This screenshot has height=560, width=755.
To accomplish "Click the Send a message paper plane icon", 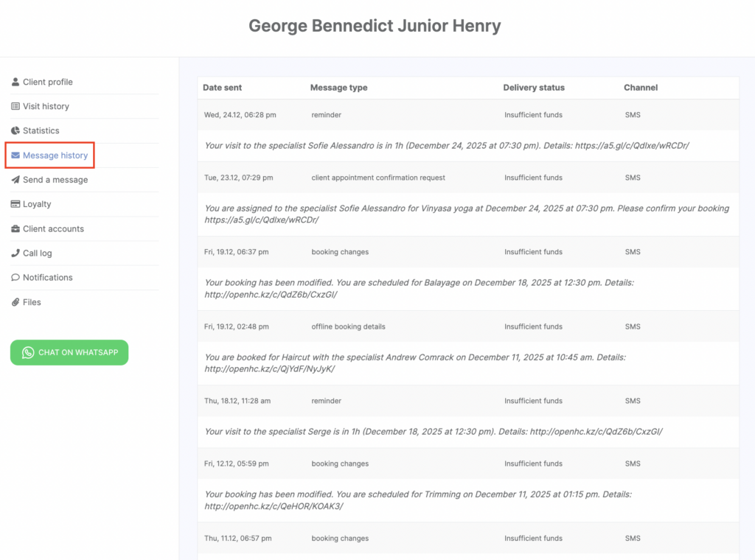I will tap(15, 180).
